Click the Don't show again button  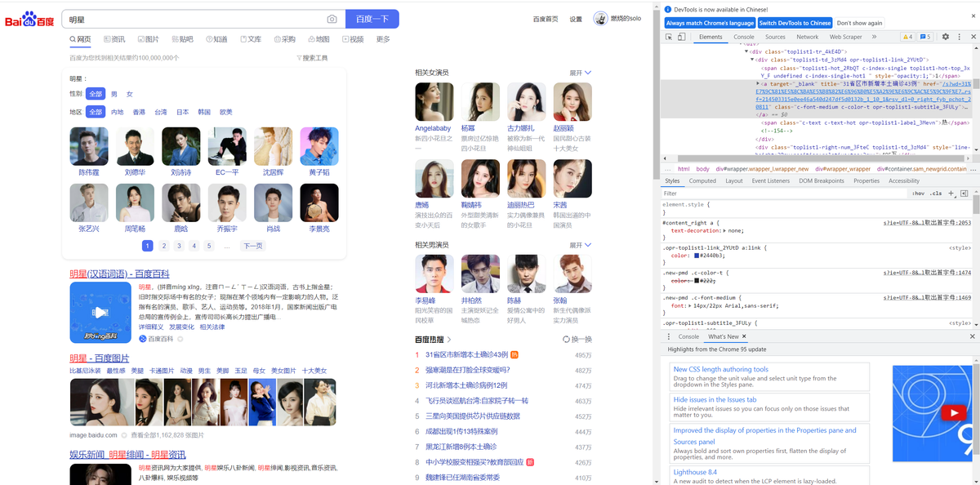click(859, 23)
